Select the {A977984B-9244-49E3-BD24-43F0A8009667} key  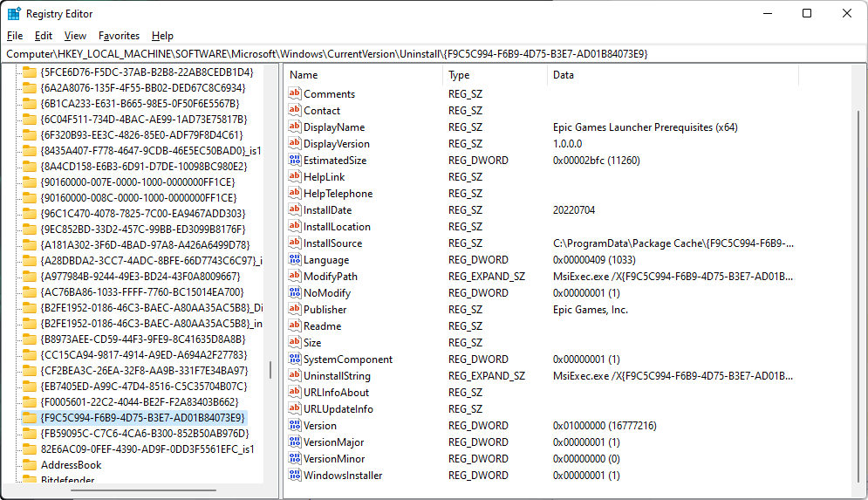140,277
